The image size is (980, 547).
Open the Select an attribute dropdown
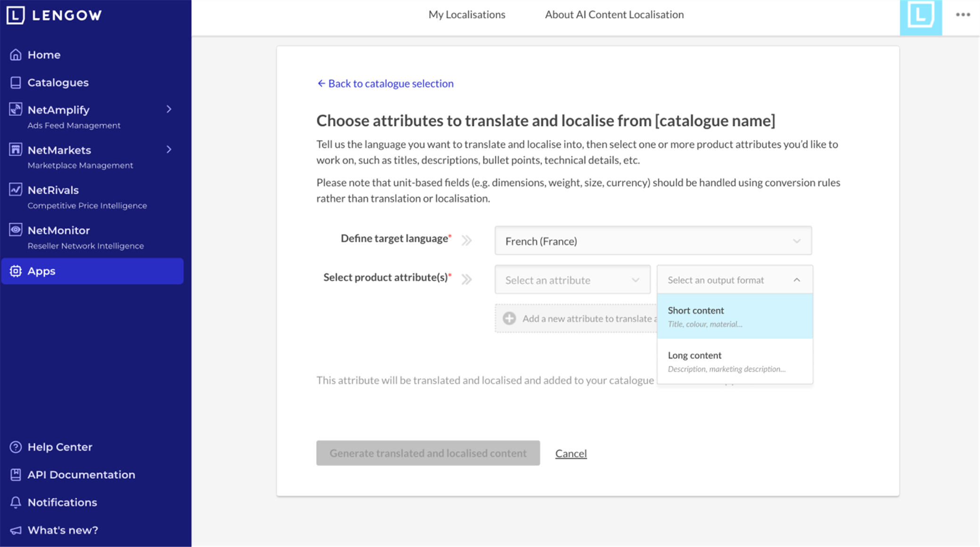tap(572, 280)
